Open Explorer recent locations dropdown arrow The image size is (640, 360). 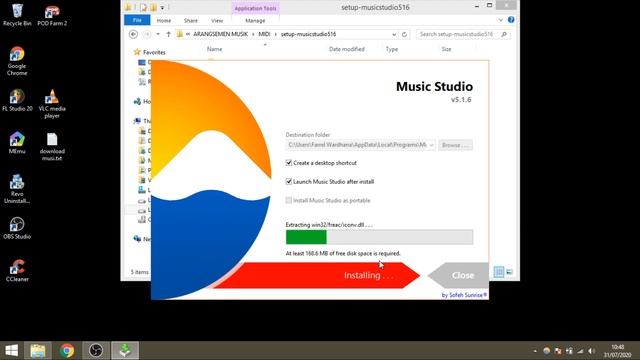pos(158,34)
